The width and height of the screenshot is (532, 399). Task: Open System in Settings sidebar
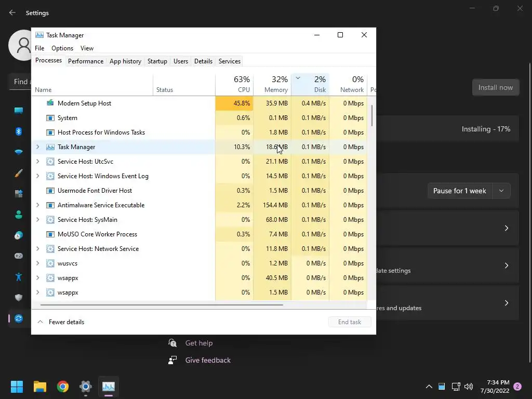click(x=19, y=110)
